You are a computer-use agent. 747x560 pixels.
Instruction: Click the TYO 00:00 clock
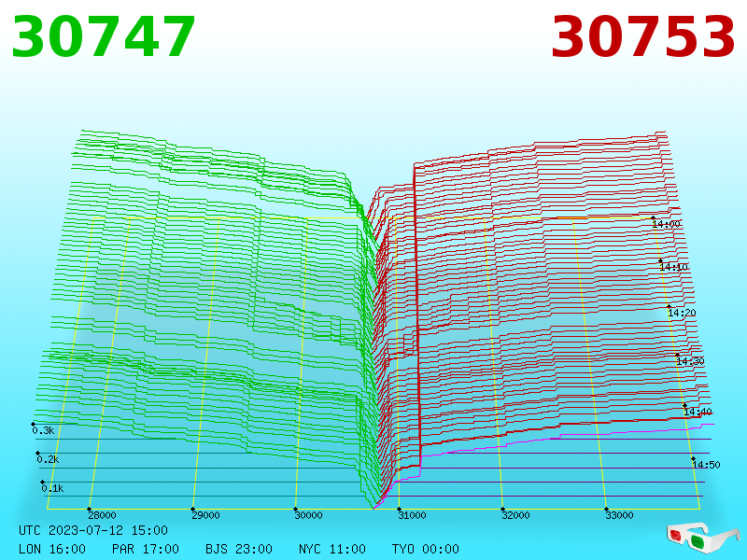coord(426,549)
